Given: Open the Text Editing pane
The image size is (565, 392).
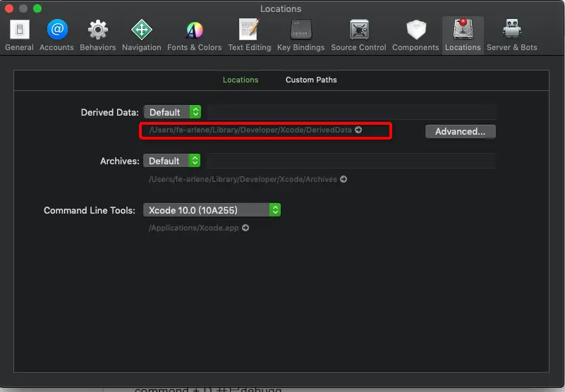Looking at the screenshot, I should coord(250,35).
